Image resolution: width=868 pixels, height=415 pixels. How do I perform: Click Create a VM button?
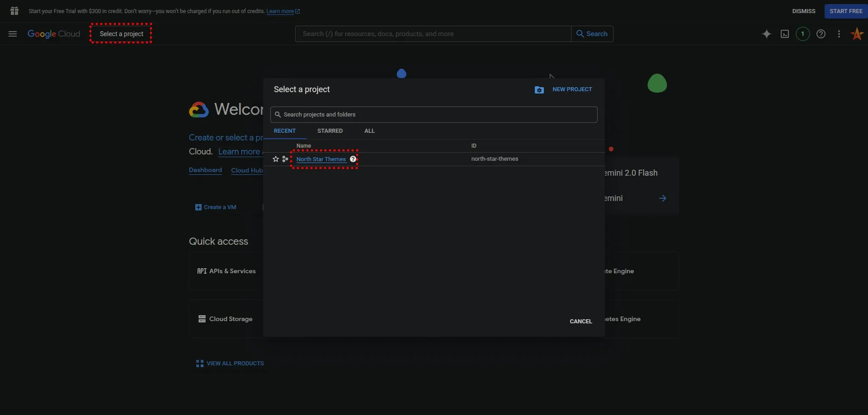216,207
